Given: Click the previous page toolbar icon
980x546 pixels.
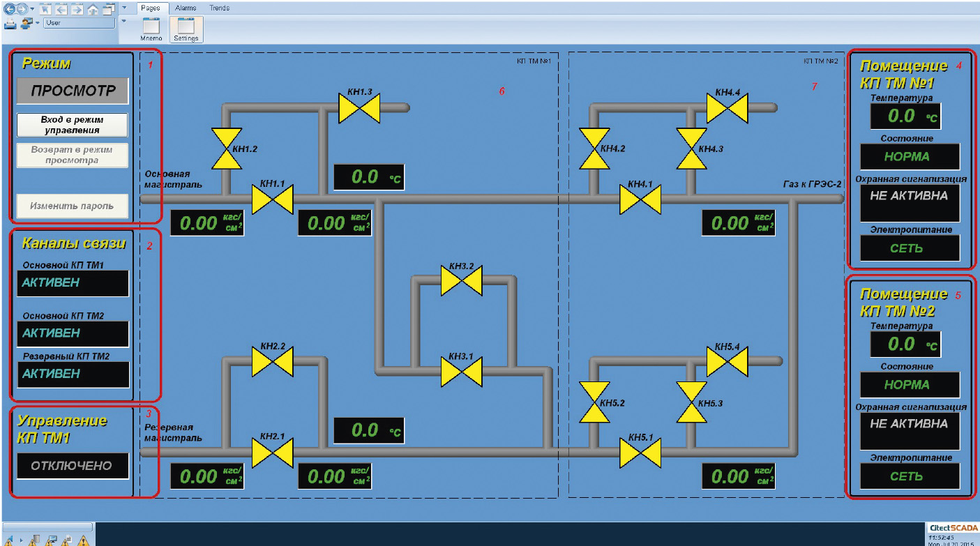Looking at the screenshot, I should [61, 10].
